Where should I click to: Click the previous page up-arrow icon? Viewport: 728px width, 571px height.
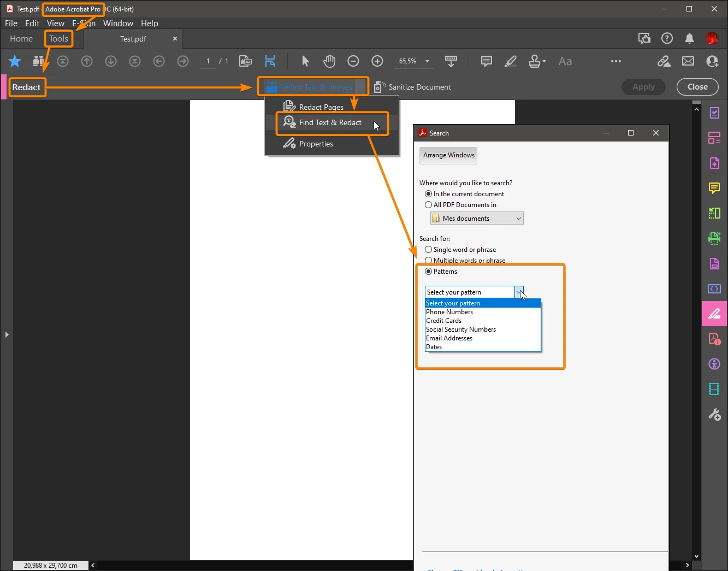click(x=87, y=61)
